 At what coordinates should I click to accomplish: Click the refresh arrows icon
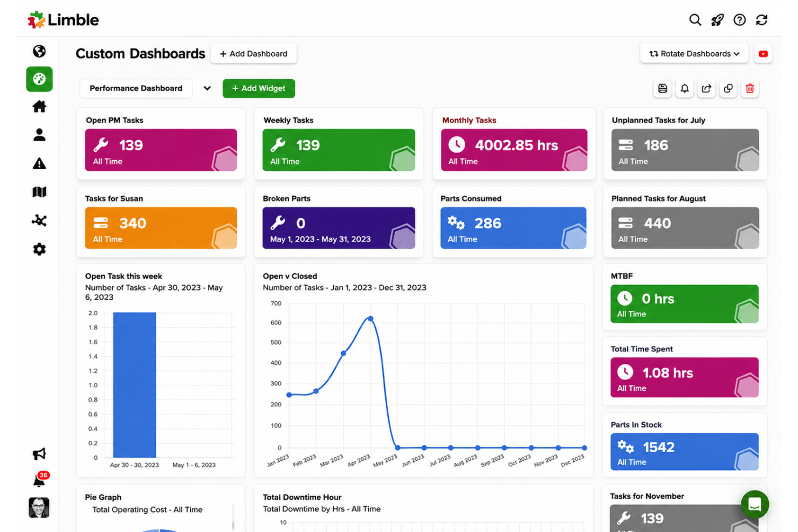(x=761, y=20)
